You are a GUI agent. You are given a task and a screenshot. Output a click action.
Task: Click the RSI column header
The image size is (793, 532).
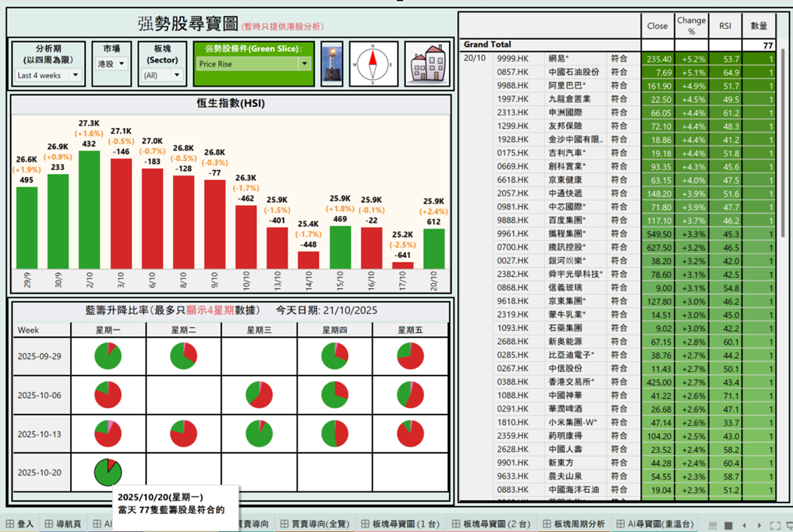tap(724, 26)
